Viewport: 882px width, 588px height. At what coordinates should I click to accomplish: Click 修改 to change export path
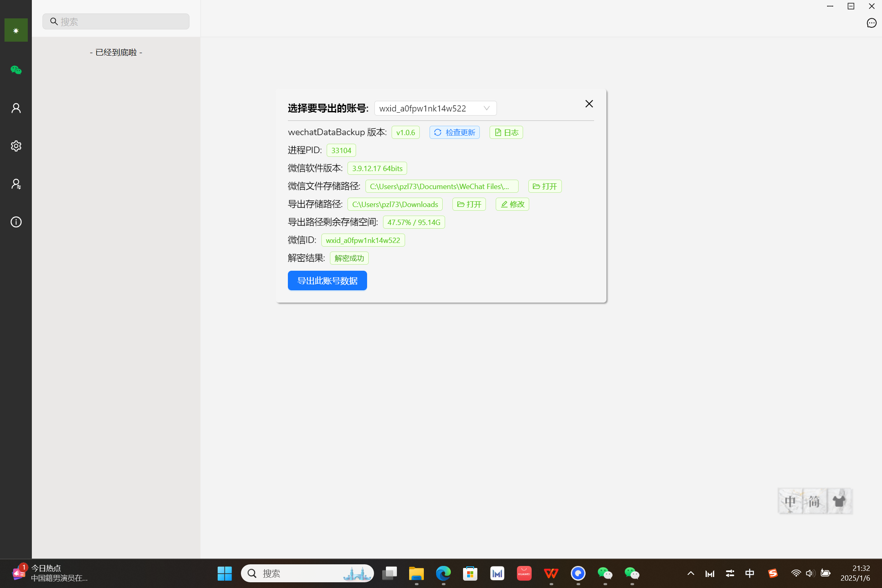[x=512, y=204]
